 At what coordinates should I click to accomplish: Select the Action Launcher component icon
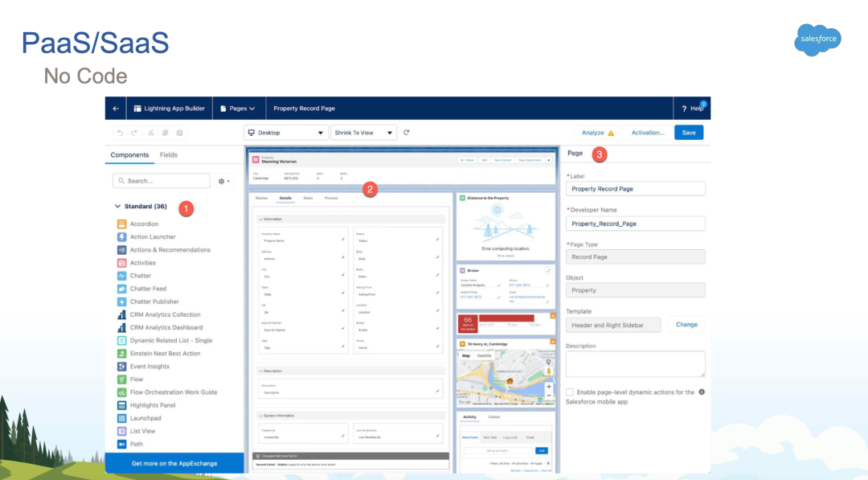click(x=122, y=237)
